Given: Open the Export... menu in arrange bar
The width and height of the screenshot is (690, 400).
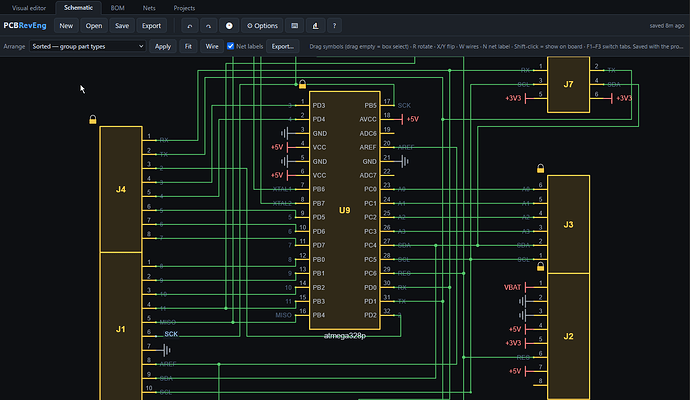Looking at the screenshot, I should click(x=283, y=46).
